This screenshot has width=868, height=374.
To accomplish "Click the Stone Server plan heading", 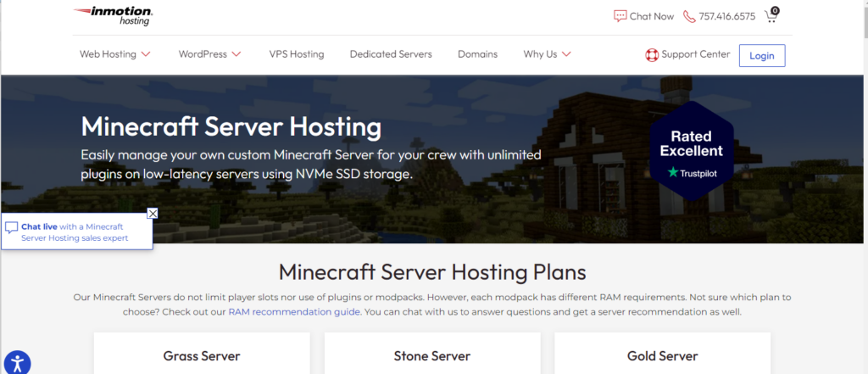I will 432,355.
